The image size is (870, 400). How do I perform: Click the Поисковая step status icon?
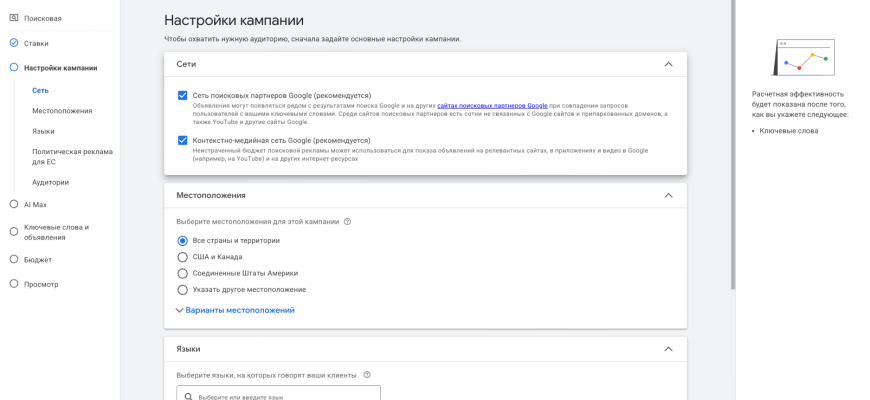pyautogui.click(x=14, y=18)
